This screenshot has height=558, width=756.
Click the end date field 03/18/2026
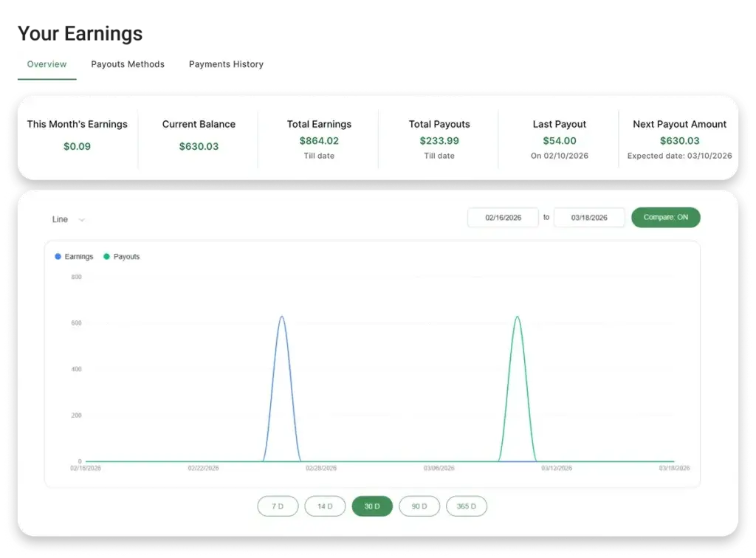[589, 218]
